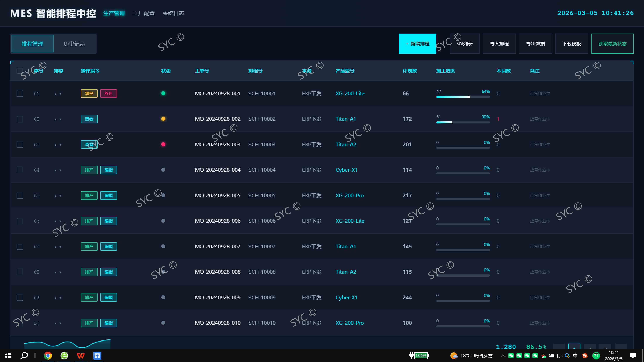Open 系统日志 in top navigation
Image resolution: width=644 pixels, height=362 pixels.
(174, 13)
